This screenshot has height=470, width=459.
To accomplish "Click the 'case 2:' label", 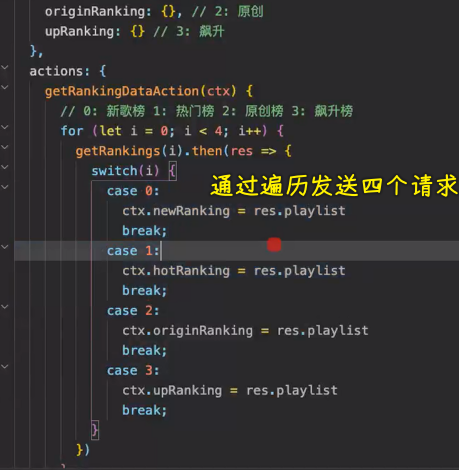I will point(133,311).
